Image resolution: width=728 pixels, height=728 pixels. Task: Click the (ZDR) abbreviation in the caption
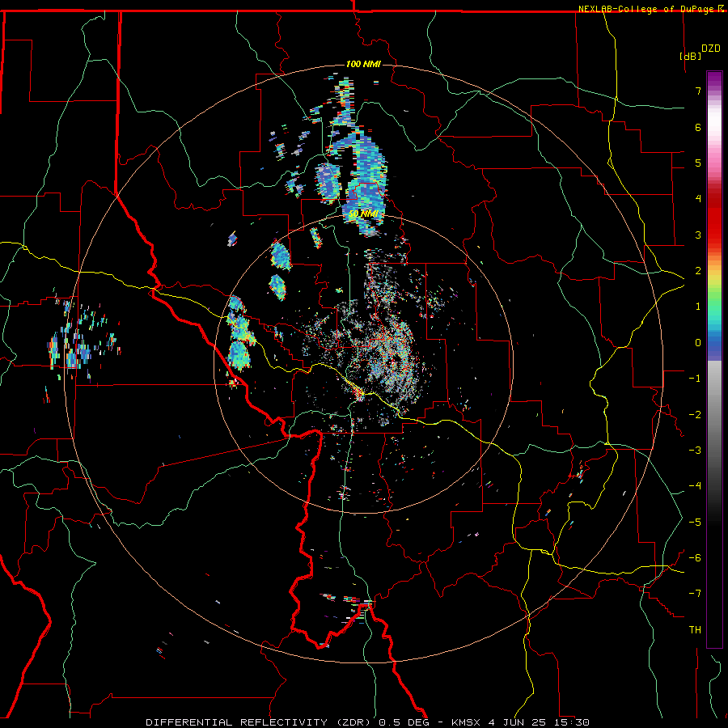coord(352,722)
